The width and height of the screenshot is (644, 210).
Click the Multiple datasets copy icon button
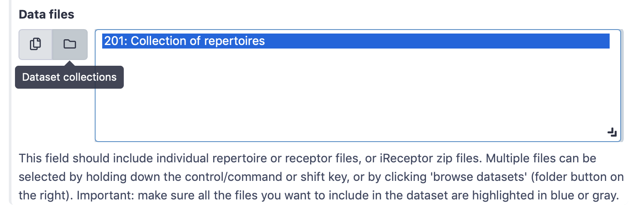pos(35,44)
